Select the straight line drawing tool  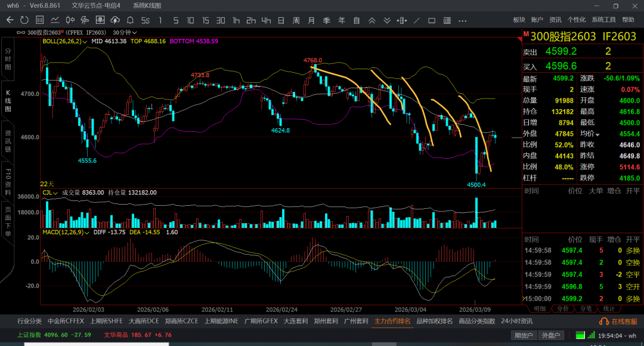pos(417,20)
